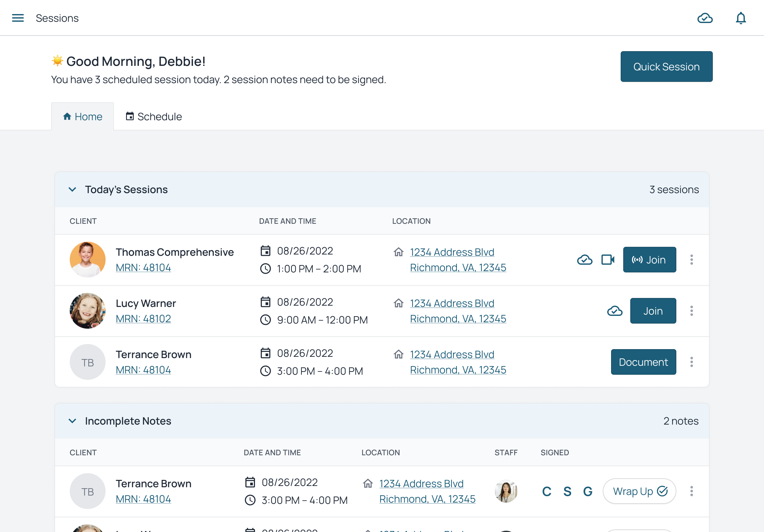Click the calendar icon in Lucy Warner's row
Viewport: 764px width, 532px height.
(x=265, y=302)
